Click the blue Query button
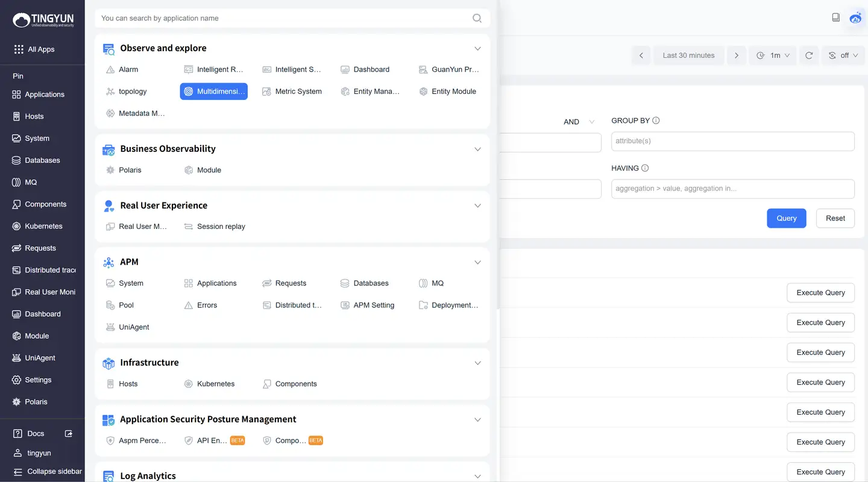 (786, 218)
